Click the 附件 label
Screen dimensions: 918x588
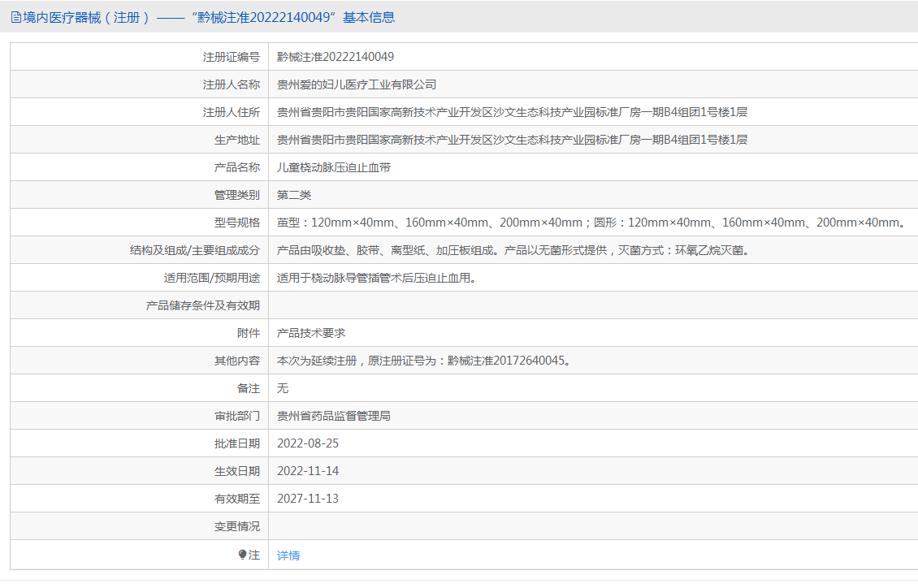(x=249, y=333)
